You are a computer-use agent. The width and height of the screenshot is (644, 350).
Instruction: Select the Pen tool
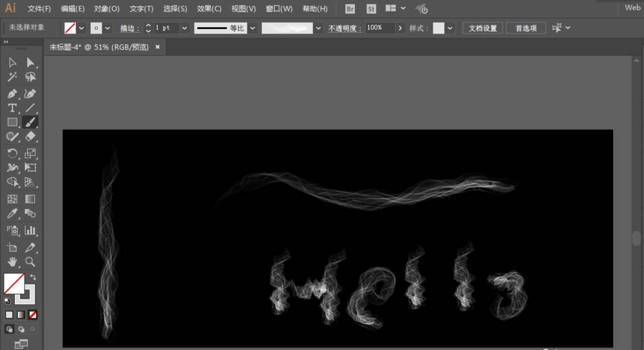(12, 93)
